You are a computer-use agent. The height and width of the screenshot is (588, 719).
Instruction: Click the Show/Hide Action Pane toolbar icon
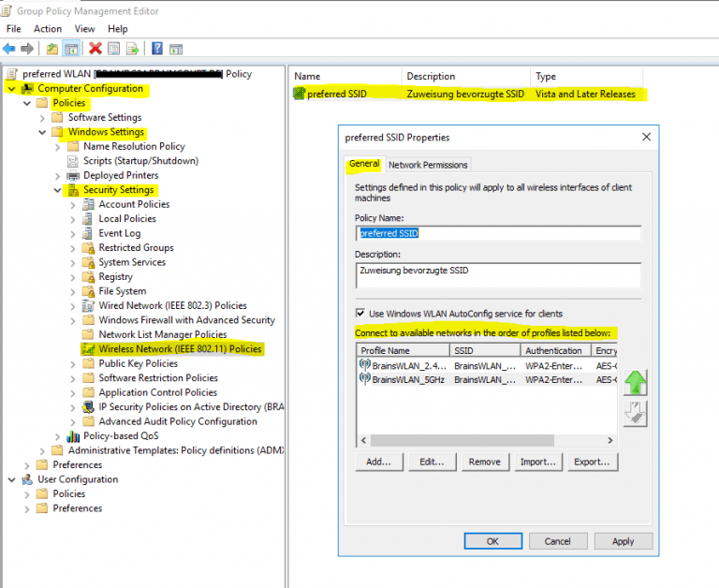pos(176,49)
